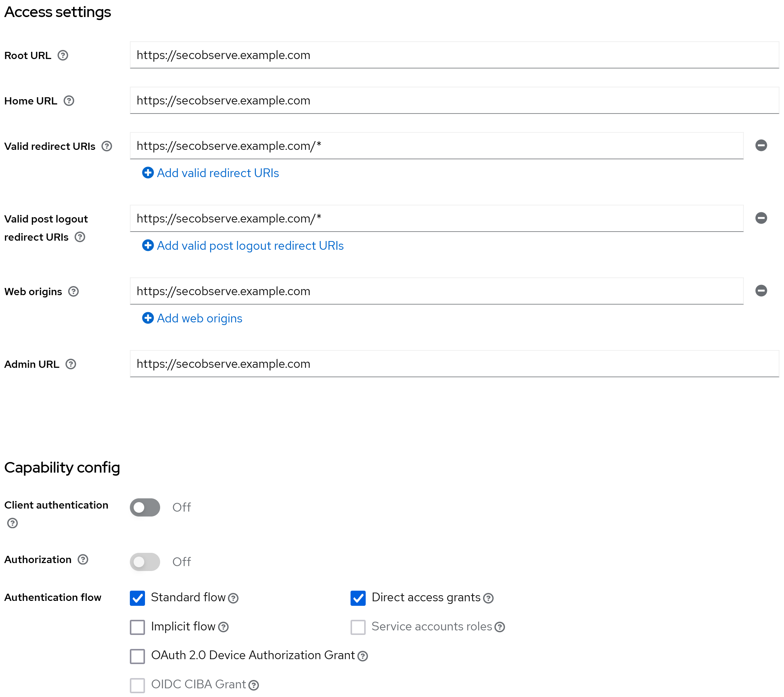The image size is (784, 697).
Task: Turn on the Authorization toggle
Action: [145, 562]
